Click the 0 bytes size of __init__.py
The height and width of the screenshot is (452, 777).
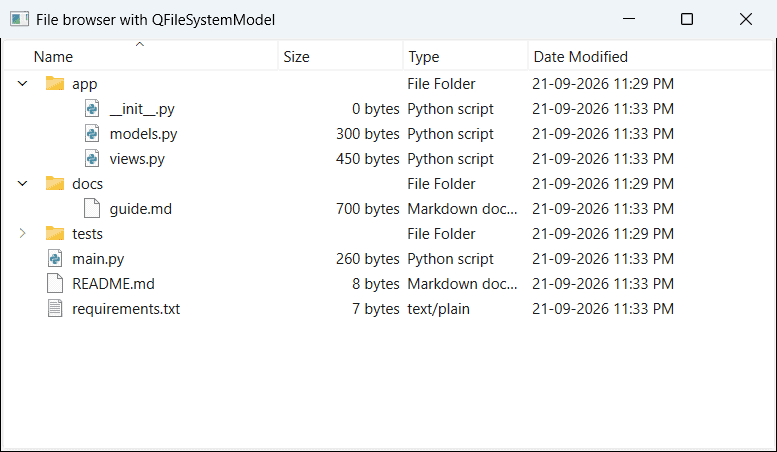tap(376, 109)
